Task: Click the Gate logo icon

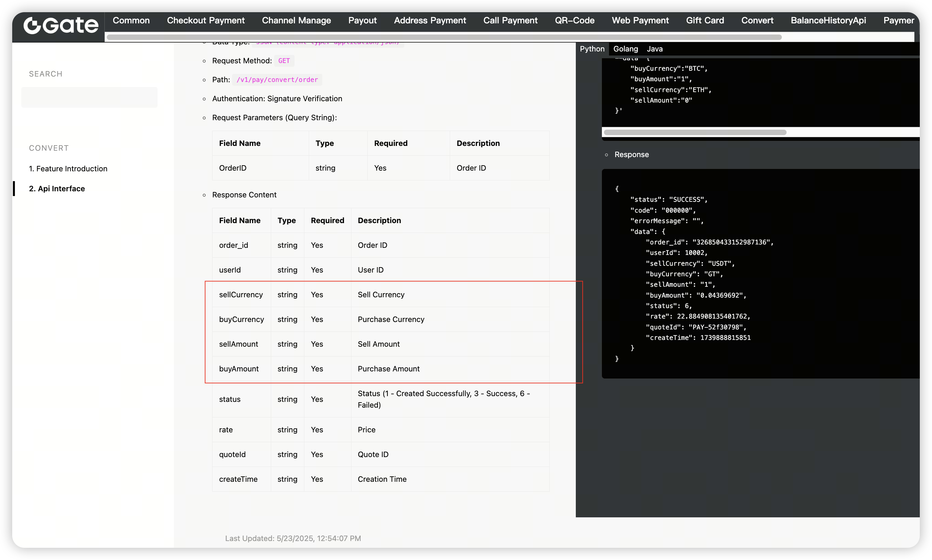Action: [60, 25]
